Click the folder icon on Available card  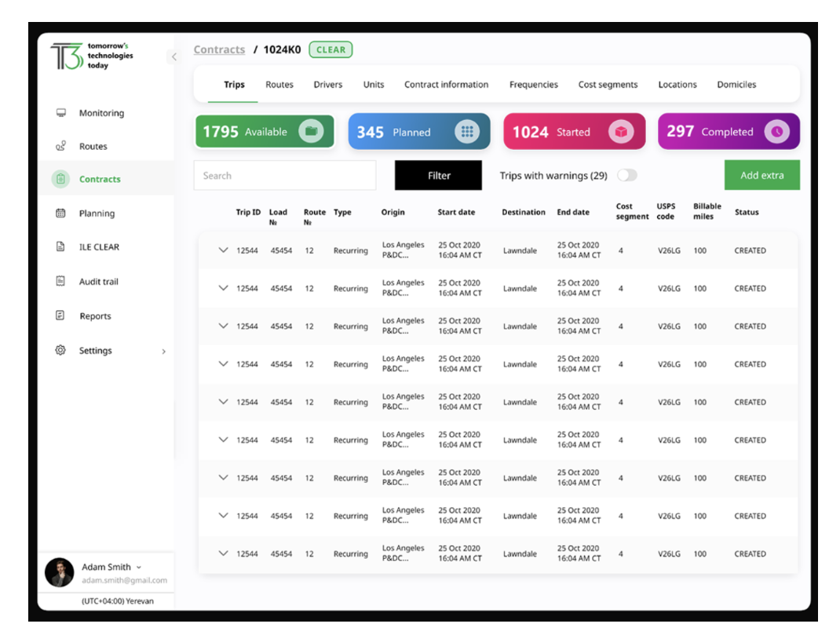[x=311, y=132]
